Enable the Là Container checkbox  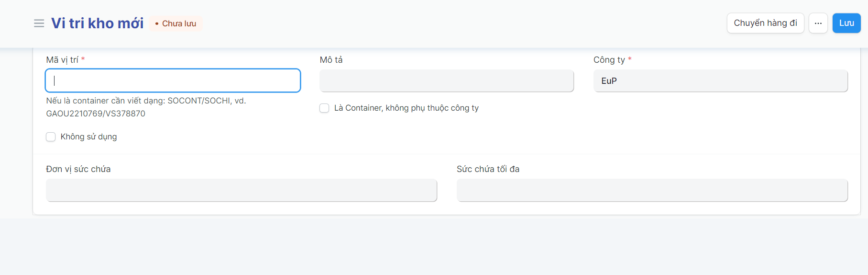tap(325, 108)
